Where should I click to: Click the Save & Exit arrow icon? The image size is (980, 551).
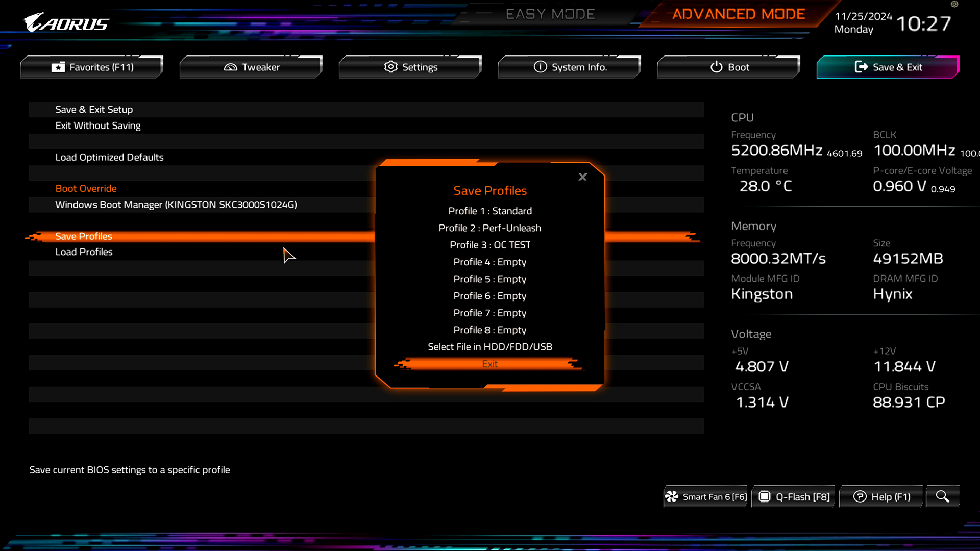(x=862, y=67)
